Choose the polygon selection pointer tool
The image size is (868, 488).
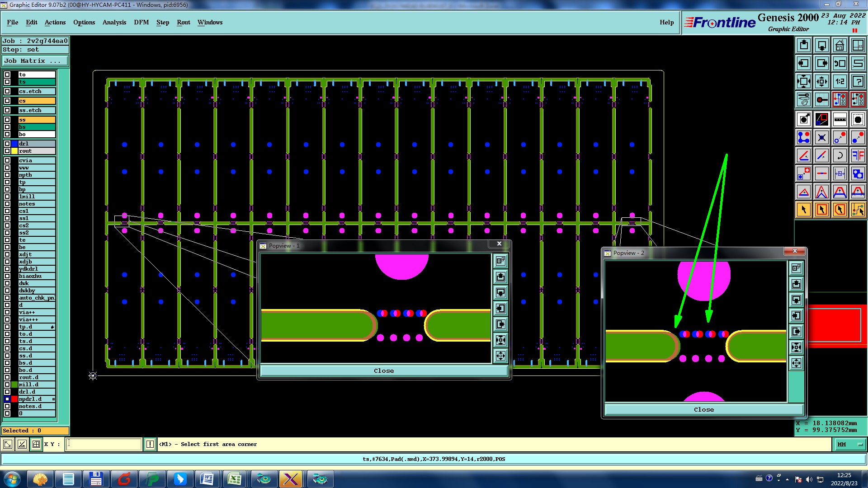click(840, 210)
